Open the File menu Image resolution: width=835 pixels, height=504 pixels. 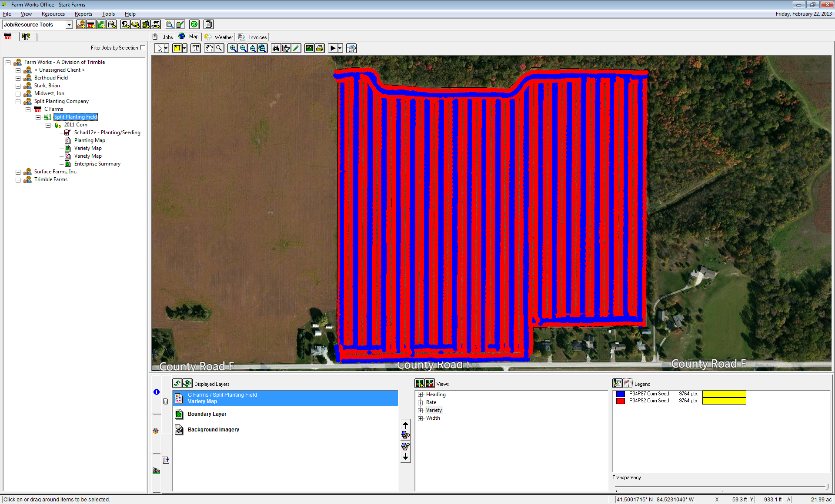[7, 14]
